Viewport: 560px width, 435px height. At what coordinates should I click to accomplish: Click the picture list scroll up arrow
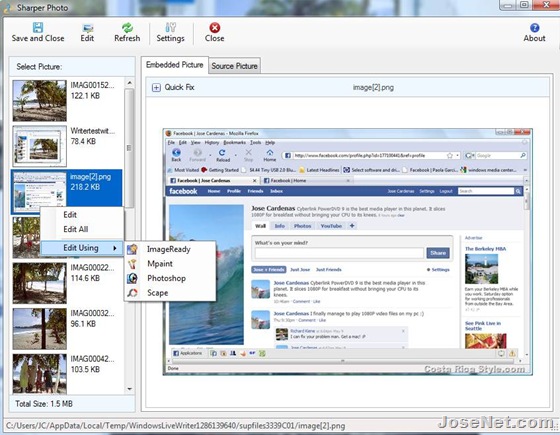pos(129,83)
